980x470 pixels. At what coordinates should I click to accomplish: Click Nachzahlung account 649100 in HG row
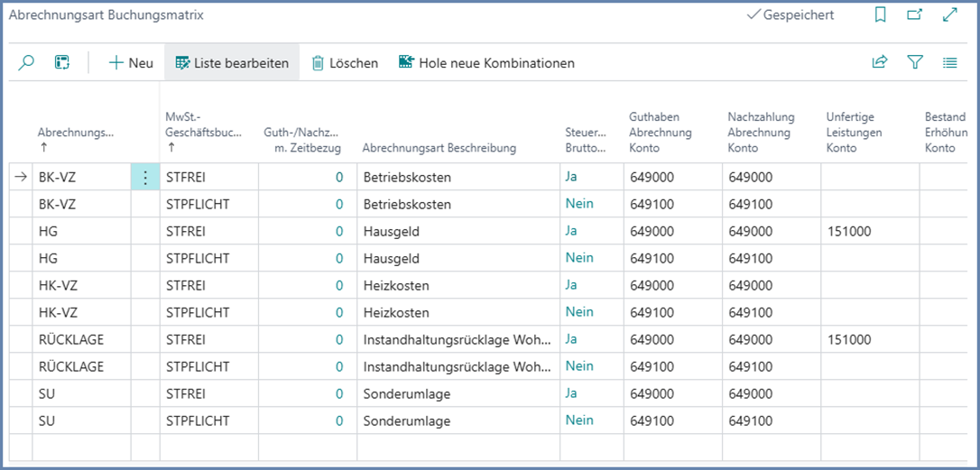[x=751, y=258]
